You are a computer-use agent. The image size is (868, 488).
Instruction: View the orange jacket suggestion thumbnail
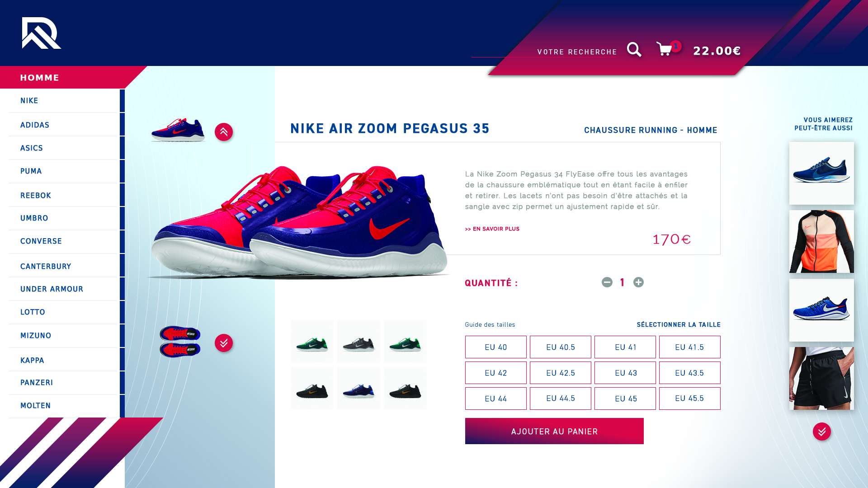coord(821,241)
